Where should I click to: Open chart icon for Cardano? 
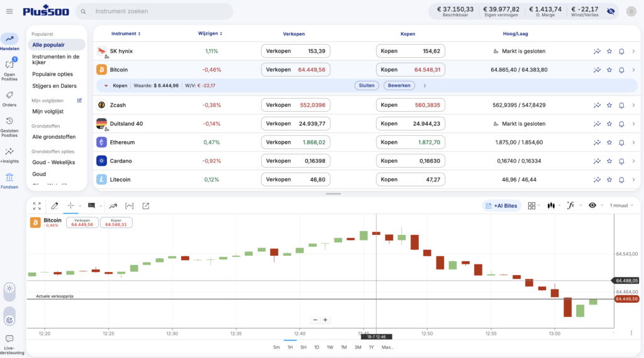(597, 161)
